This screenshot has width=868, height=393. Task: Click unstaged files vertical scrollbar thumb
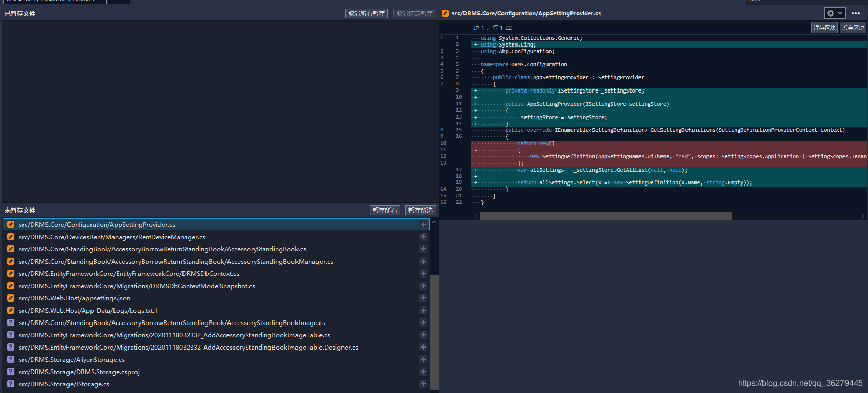point(434,332)
